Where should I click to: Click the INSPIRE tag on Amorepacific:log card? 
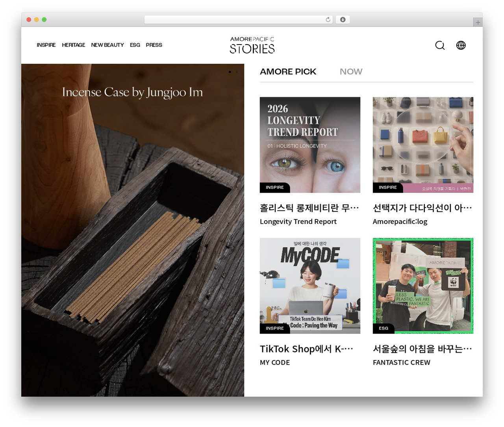coord(388,188)
